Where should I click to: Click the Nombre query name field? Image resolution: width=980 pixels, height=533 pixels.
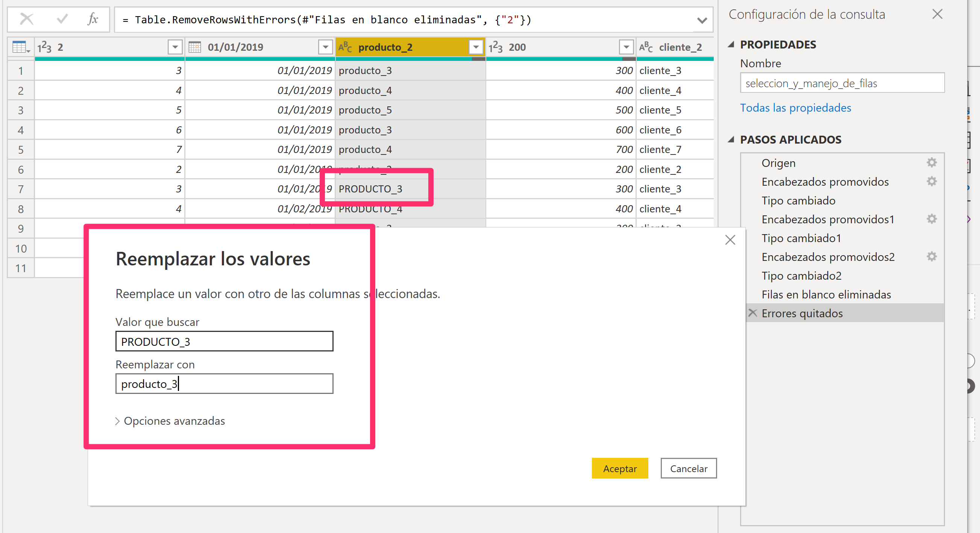coord(842,83)
